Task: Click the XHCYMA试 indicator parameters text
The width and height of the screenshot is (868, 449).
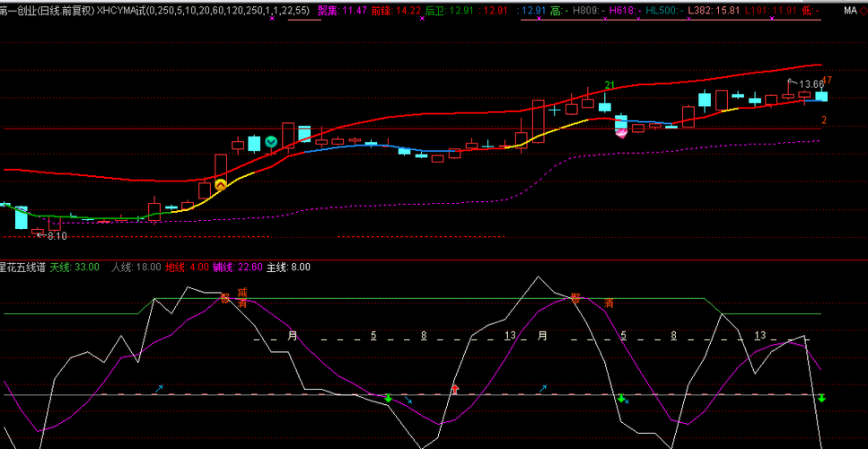Action: point(203,9)
